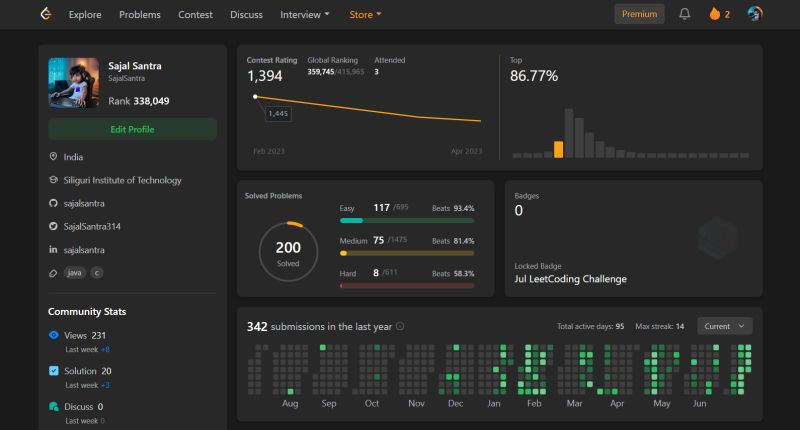The width and height of the screenshot is (800, 430).
Task: Open Twitter profile SajalSantra314
Action: tap(92, 226)
